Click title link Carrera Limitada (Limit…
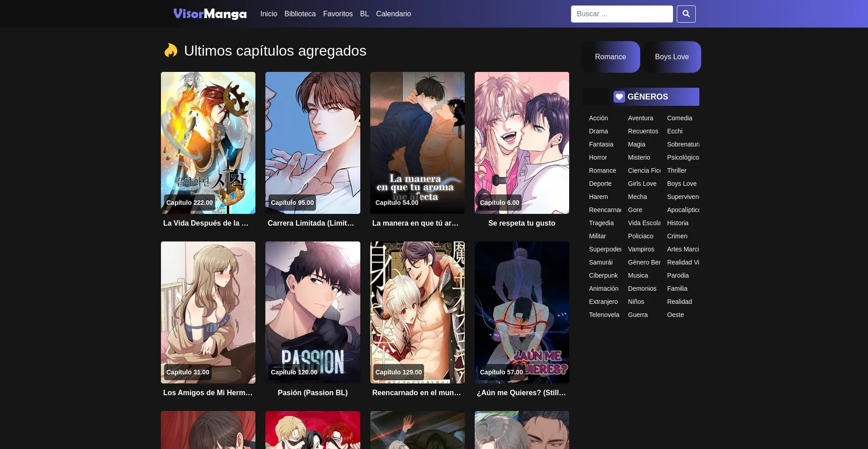868x449 pixels. tap(311, 223)
